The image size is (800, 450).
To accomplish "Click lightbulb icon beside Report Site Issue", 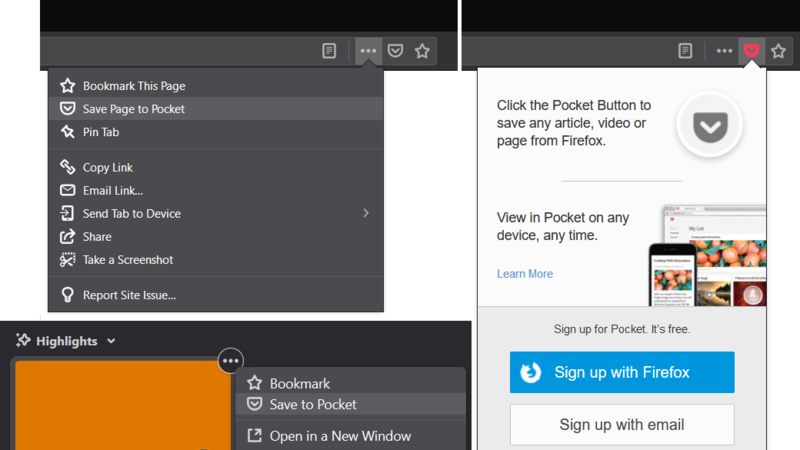I will point(67,295).
